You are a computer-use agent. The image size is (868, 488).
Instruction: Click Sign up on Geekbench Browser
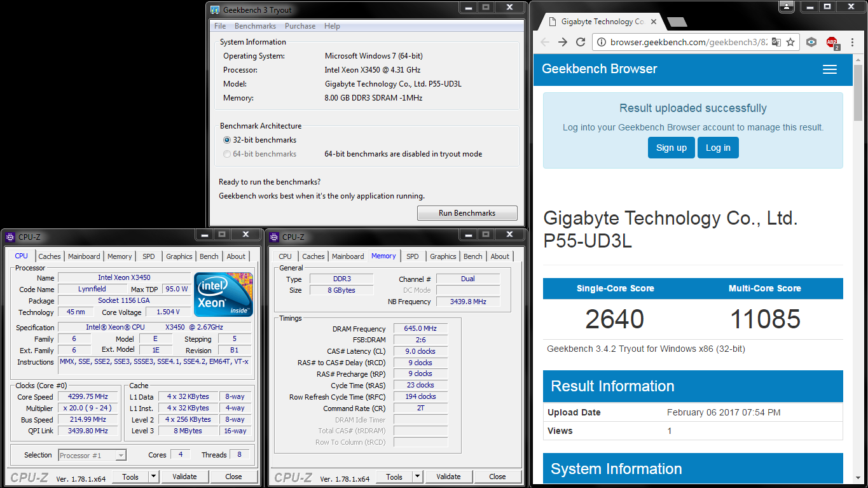click(672, 148)
